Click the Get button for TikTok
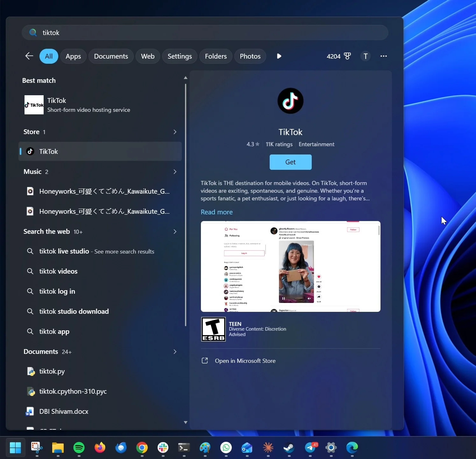 pos(290,162)
